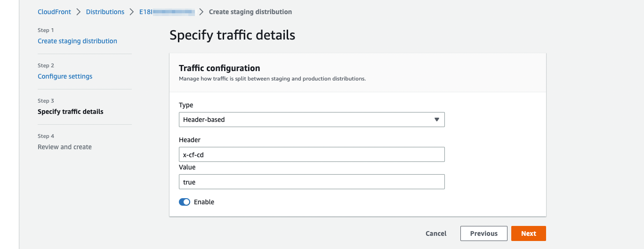Image resolution: width=644 pixels, height=249 pixels.
Task: Select Step 3 Specify traffic details
Action: tap(71, 112)
